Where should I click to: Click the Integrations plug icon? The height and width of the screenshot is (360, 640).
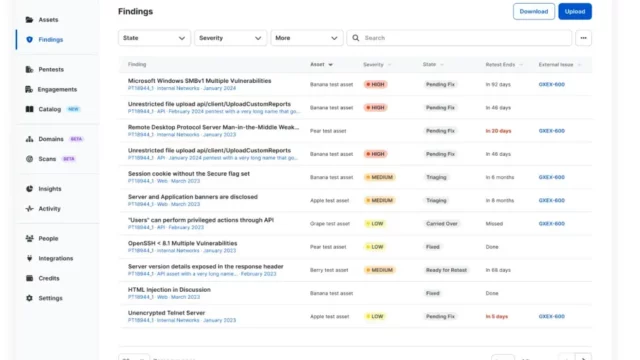[29, 258]
